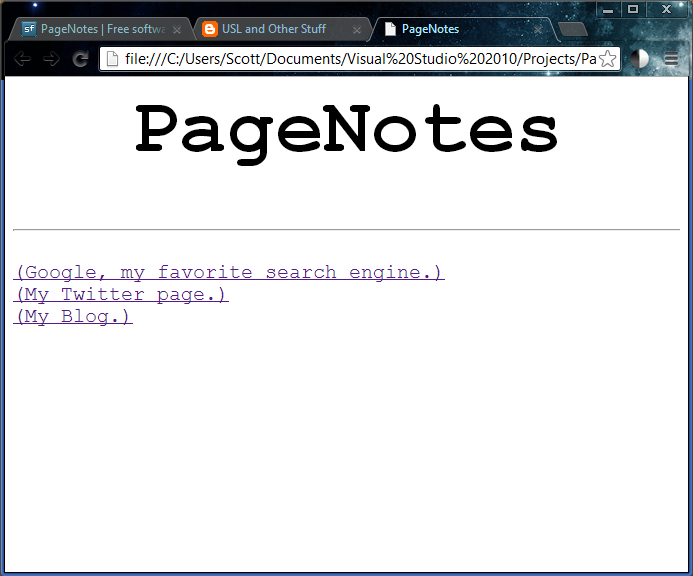Close the PageNotes Free software tab
The width and height of the screenshot is (693, 576).
[x=177, y=30]
